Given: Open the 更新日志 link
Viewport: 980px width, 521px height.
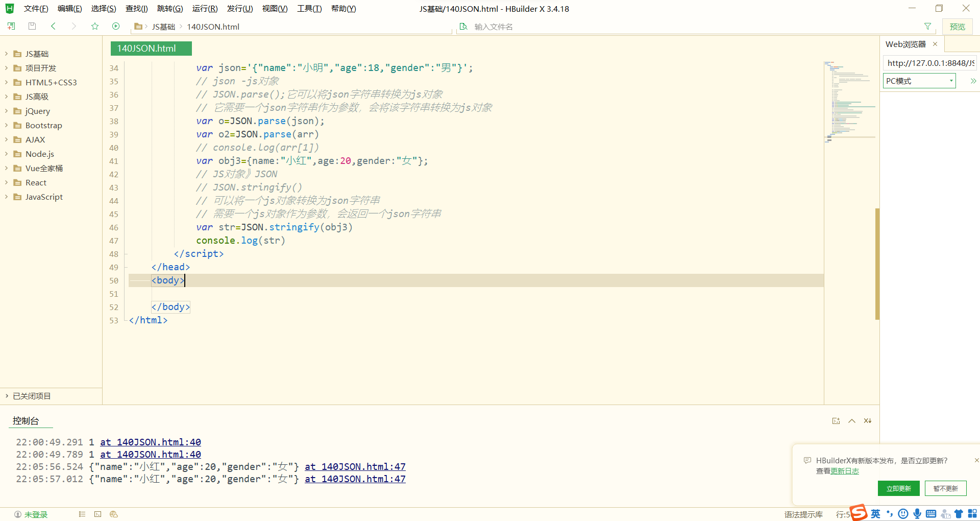Looking at the screenshot, I should point(845,471).
